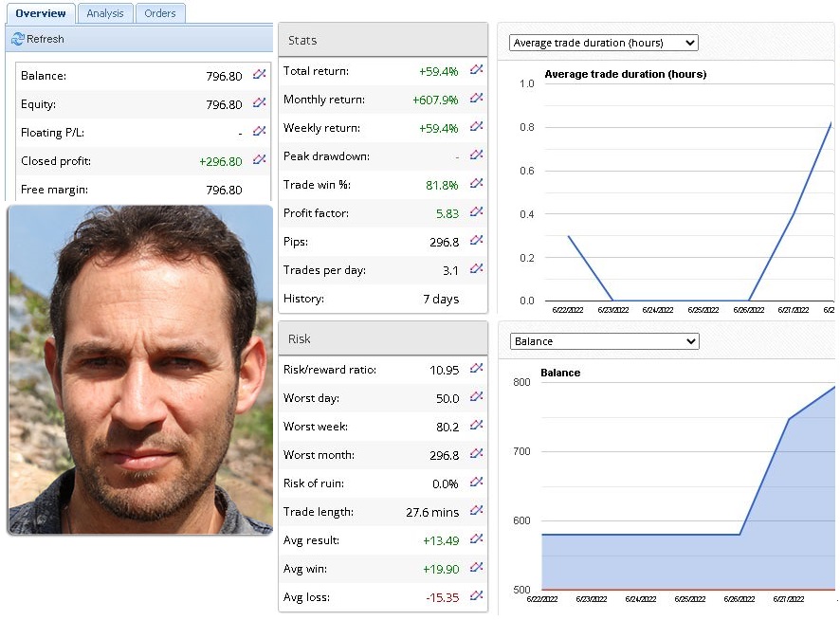
Task: Click chart icon for Profit factor
Action: click(x=476, y=211)
